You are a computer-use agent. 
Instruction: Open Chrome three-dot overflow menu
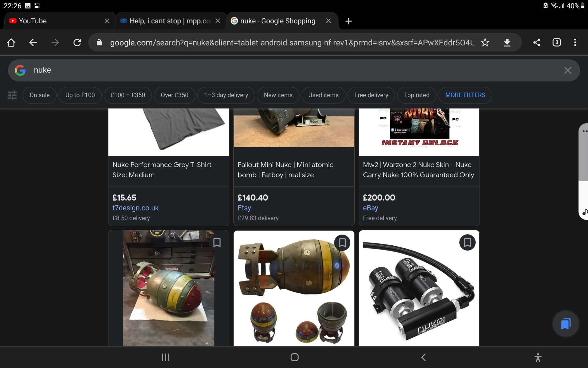click(x=575, y=42)
